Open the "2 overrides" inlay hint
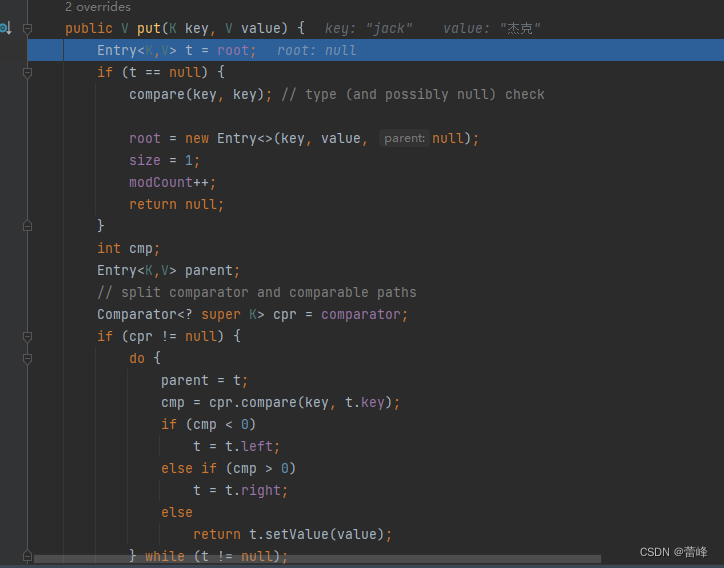 pos(97,7)
